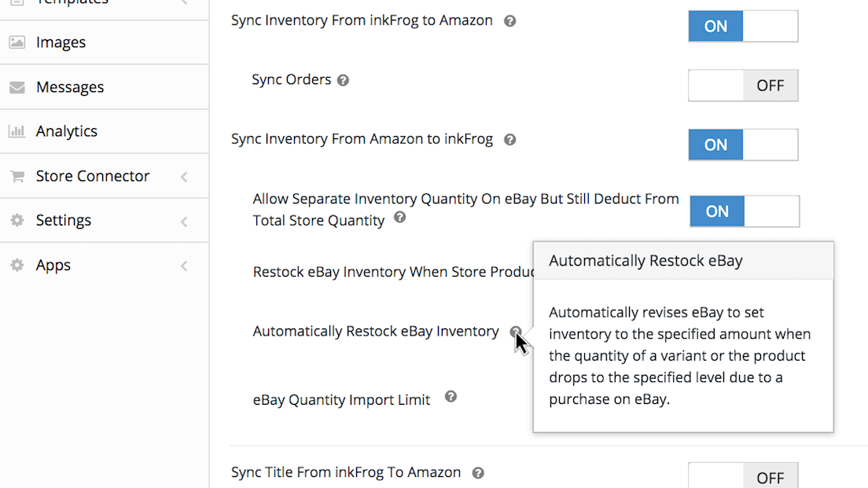
Task: Open help for Sync Inventory Amazon to inkFrog
Action: pos(509,139)
